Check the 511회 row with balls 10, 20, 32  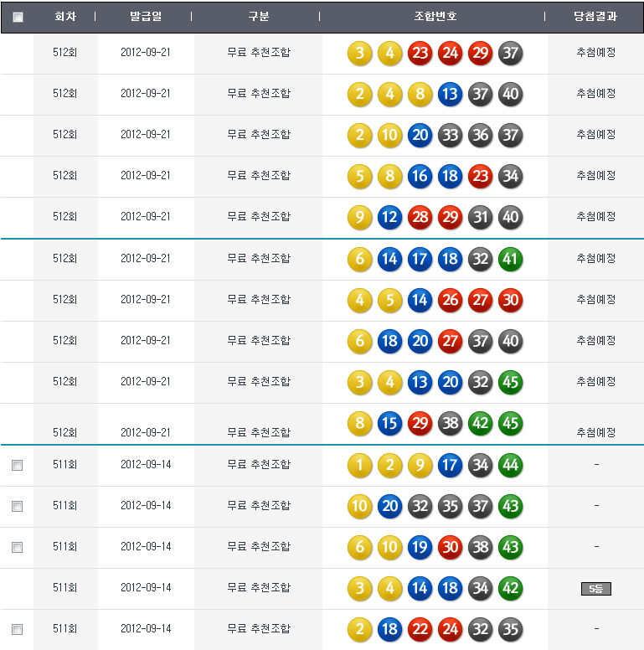(x=18, y=506)
